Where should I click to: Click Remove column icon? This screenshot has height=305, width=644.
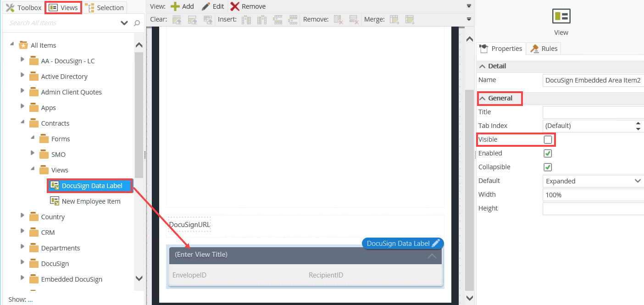point(339,19)
